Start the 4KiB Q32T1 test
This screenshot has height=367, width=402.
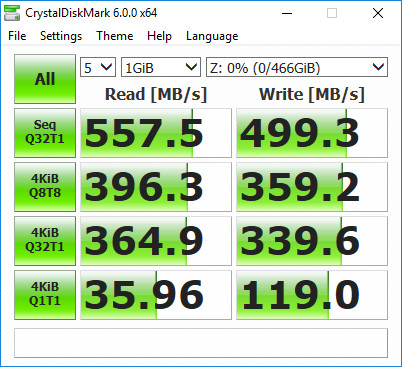pyautogui.click(x=45, y=241)
